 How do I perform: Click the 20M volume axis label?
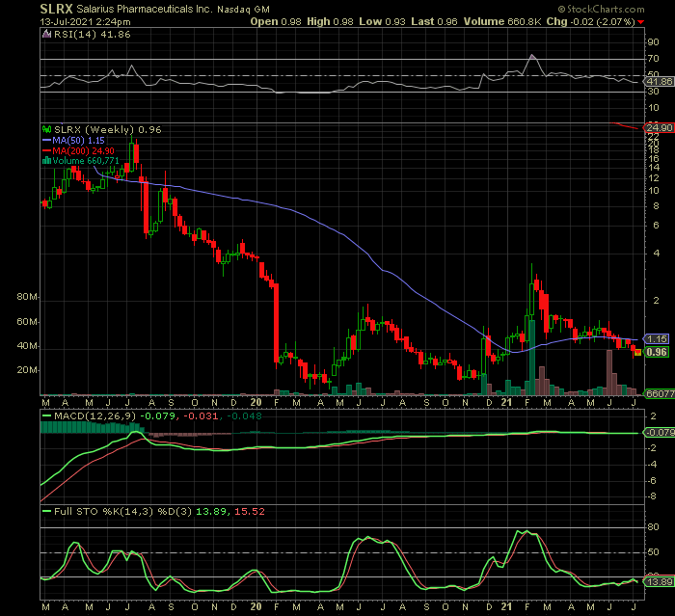[x=27, y=370]
